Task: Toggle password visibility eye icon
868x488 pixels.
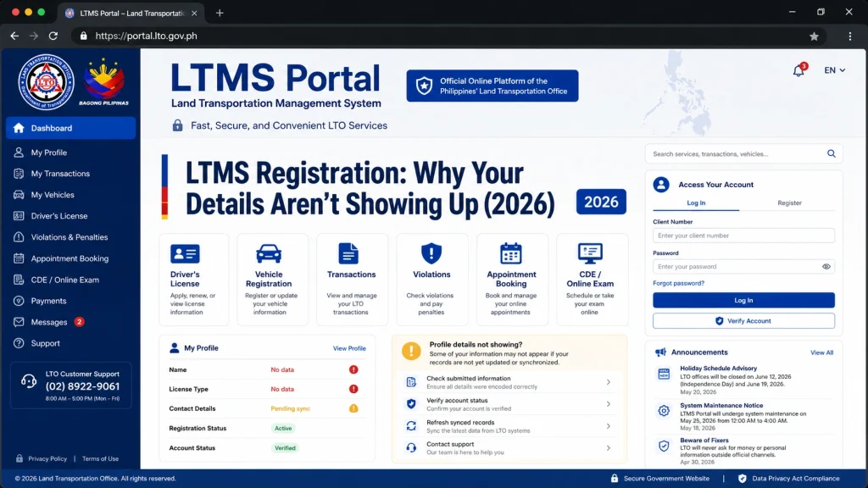Action: [826, 267]
